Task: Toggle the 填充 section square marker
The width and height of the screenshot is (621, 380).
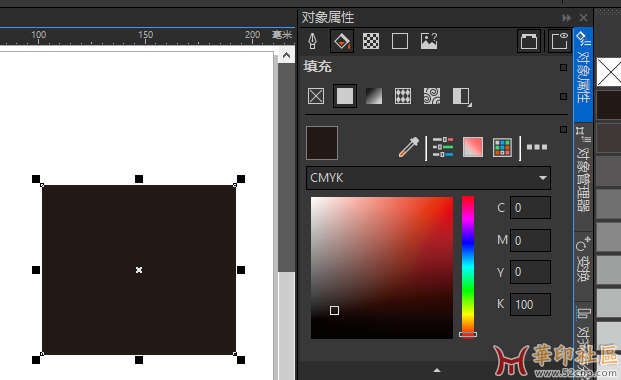Action: point(563,67)
